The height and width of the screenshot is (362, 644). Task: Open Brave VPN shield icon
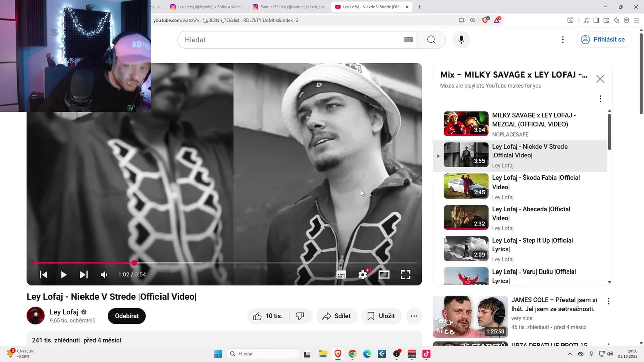[x=626, y=20]
